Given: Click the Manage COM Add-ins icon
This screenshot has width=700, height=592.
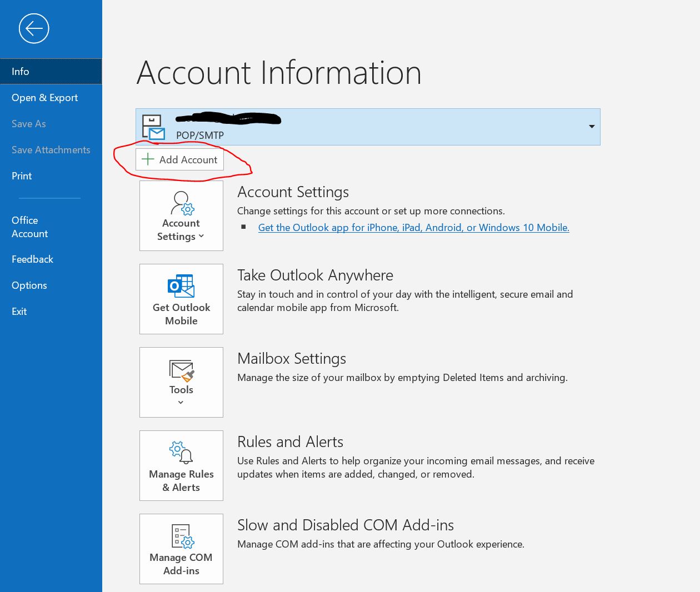Looking at the screenshot, I should [181, 536].
